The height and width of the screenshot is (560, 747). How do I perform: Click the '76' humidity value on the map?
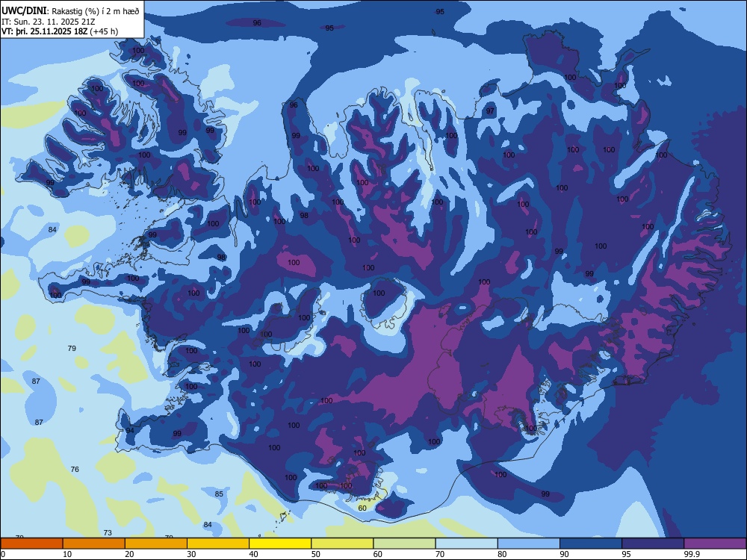click(x=75, y=469)
